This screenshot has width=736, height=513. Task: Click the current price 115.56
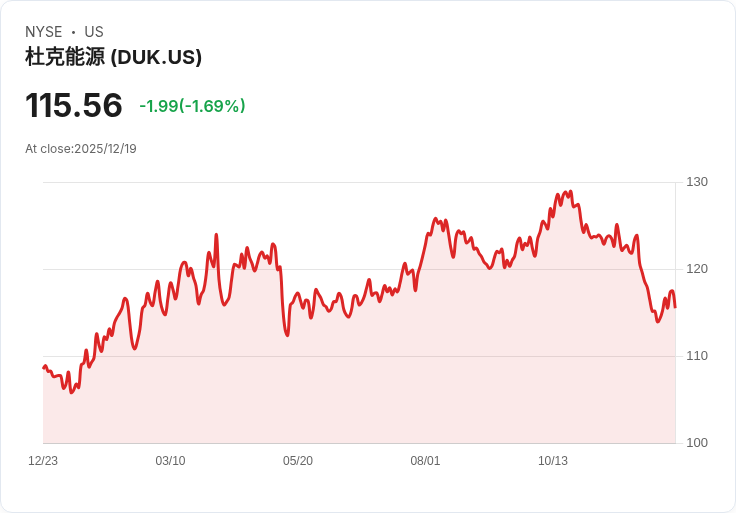coord(74,105)
